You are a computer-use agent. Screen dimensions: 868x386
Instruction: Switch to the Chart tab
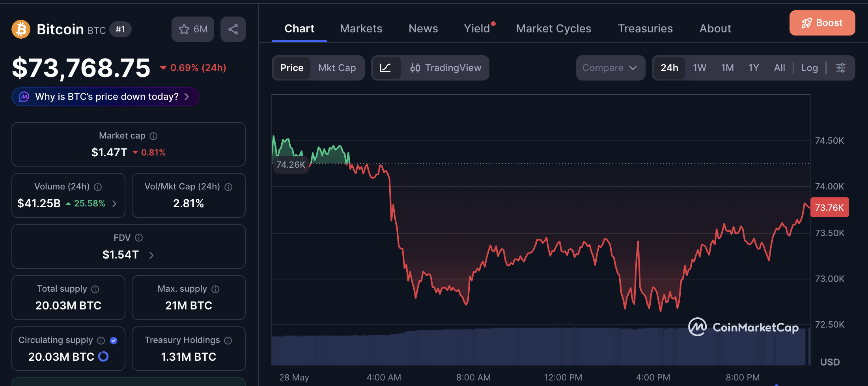pyautogui.click(x=299, y=29)
